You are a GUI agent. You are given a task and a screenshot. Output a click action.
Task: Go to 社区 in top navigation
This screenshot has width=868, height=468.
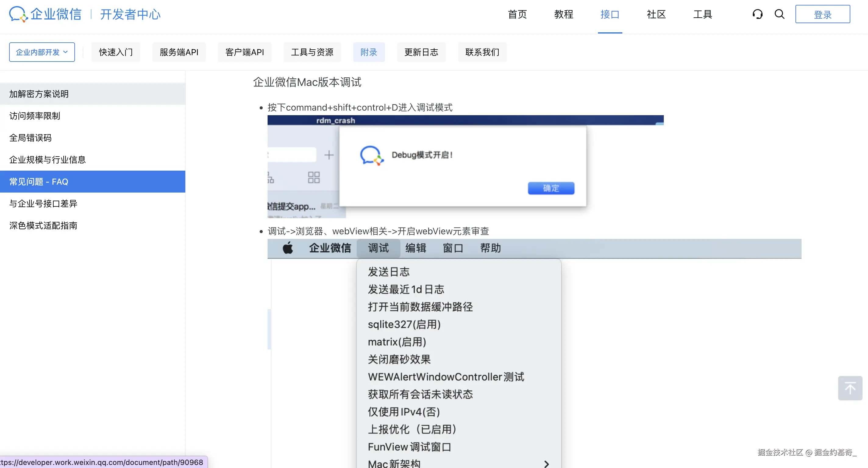[x=656, y=15]
